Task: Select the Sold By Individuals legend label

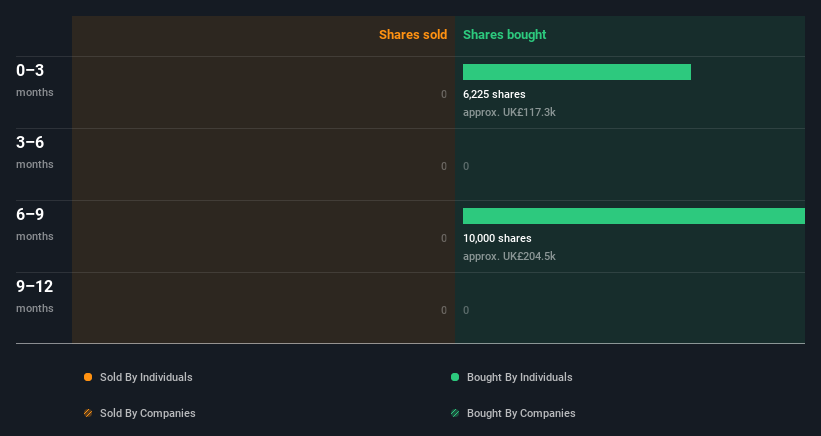Action: click(x=146, y=377)
